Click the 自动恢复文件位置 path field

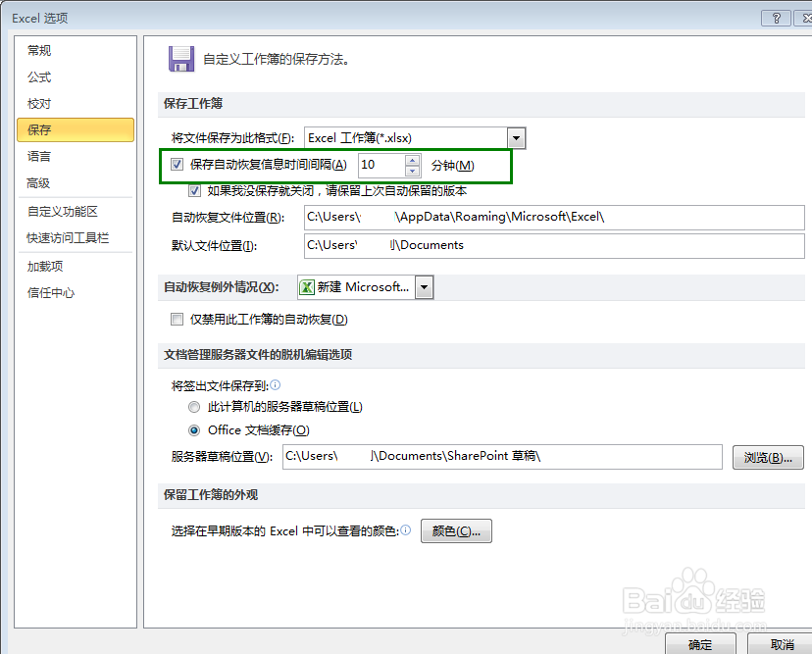coord(554,218)
